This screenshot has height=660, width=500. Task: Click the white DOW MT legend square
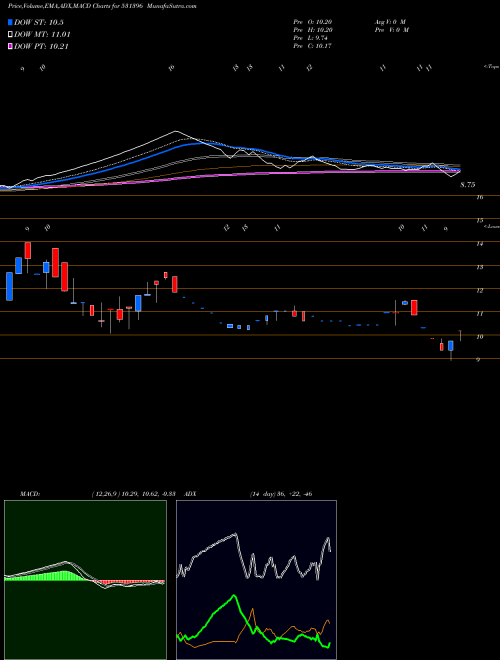tap(11, 35)
